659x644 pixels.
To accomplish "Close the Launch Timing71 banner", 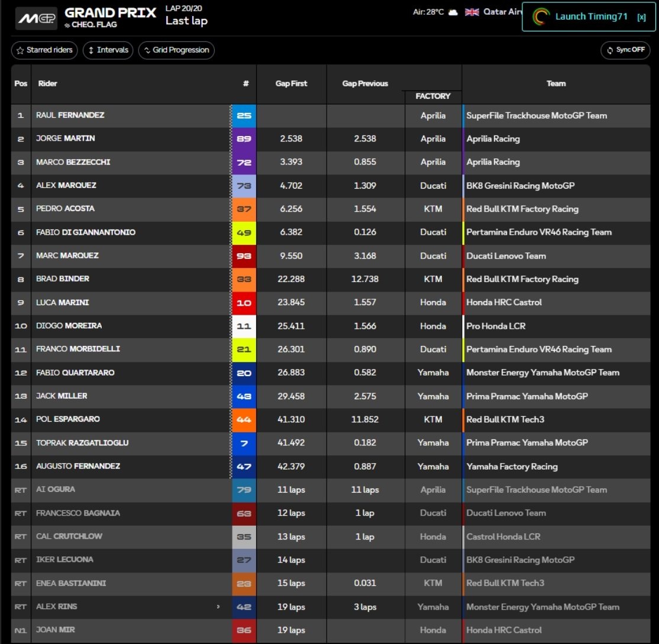I will tap(641, 17).
